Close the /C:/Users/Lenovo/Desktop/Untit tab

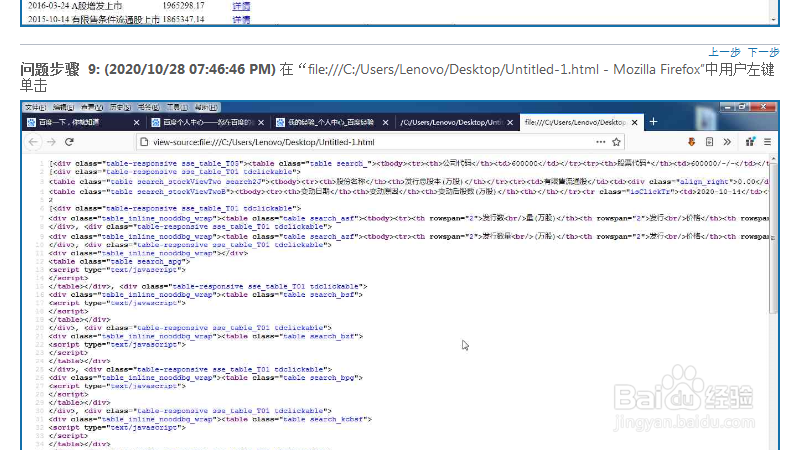[x=510, y=122]
